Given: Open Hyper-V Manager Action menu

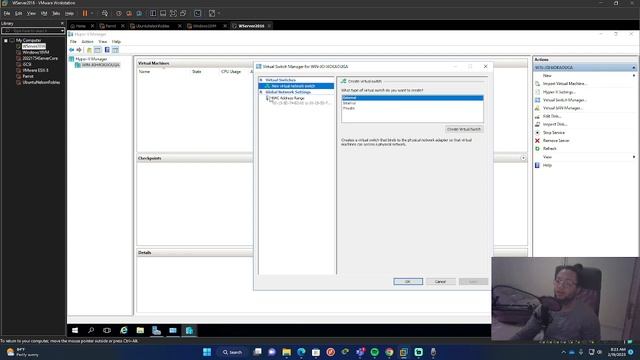Looking at the screenshot, I should pos(87,42).
